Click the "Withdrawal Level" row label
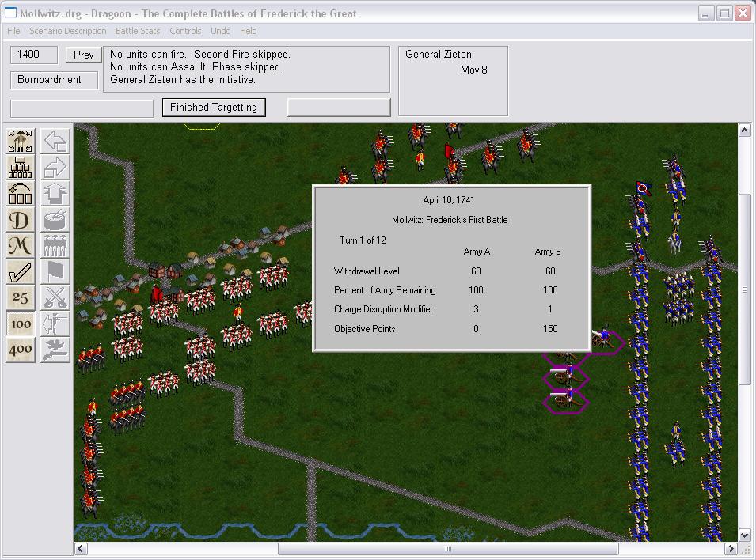The width and height of the screenshot is (756, 560). 367,271
